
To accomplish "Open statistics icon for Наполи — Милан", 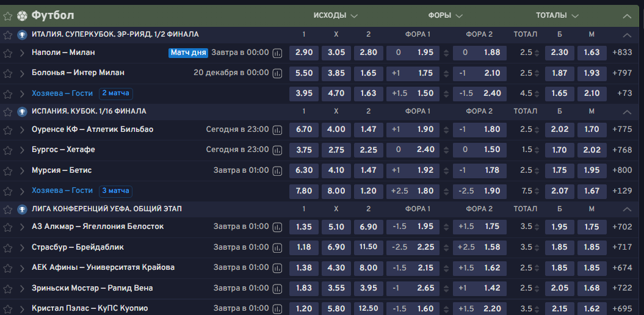I will (278, 53).
